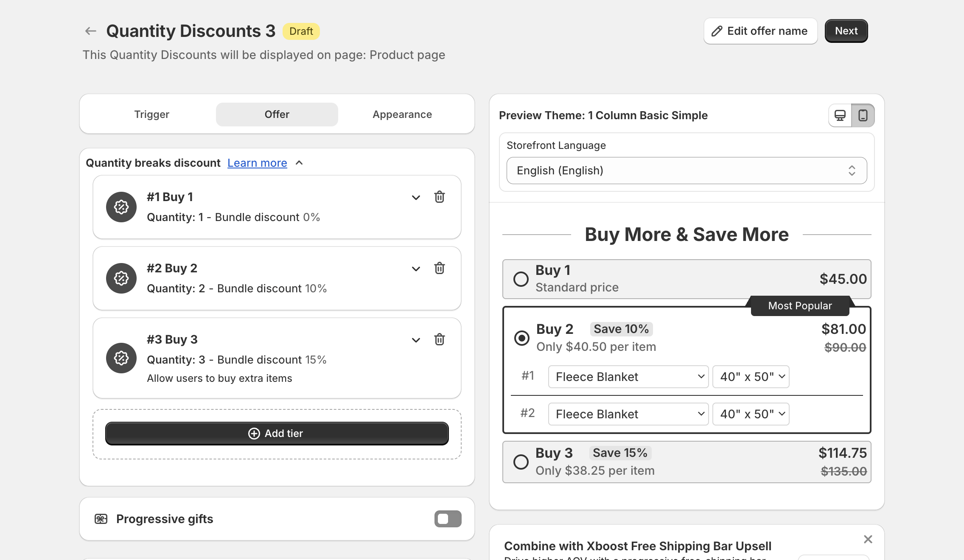Click the discount badge icon for #3 Buy 3
964x560 pixels.
pyautogui.click(x=121, y=358)
